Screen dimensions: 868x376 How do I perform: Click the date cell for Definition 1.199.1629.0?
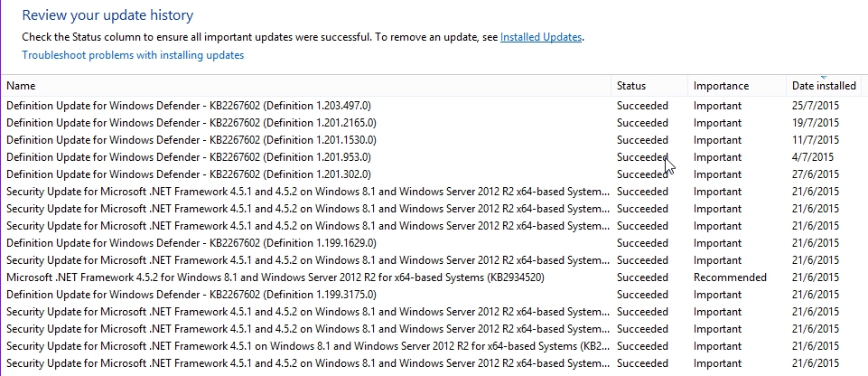[816, 242]
